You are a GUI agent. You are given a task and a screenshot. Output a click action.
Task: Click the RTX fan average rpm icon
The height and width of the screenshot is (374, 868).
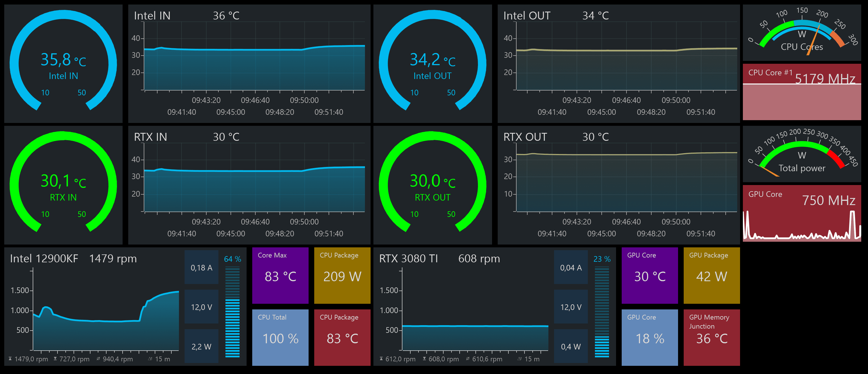(468, 359)
